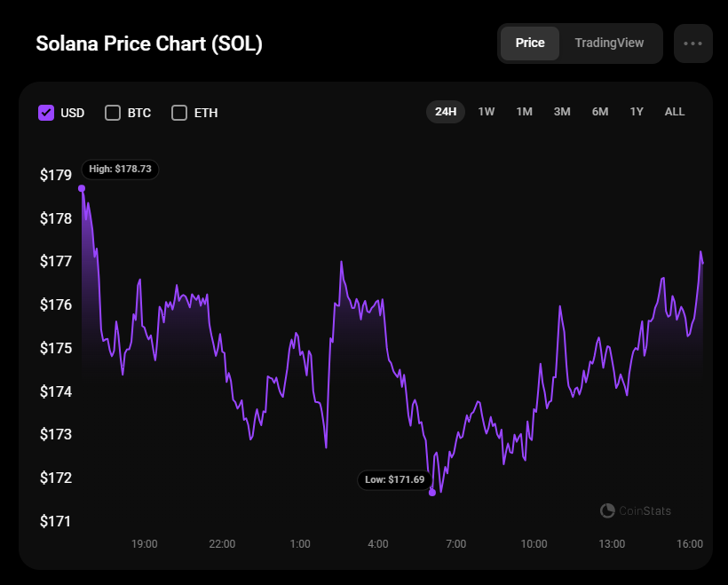Click the Low $171.69 marker label

point(396,479)
